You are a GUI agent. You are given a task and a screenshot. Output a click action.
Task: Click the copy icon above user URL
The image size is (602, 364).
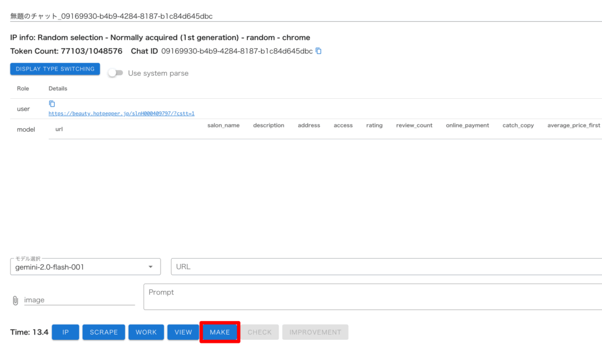coord(52,103)
